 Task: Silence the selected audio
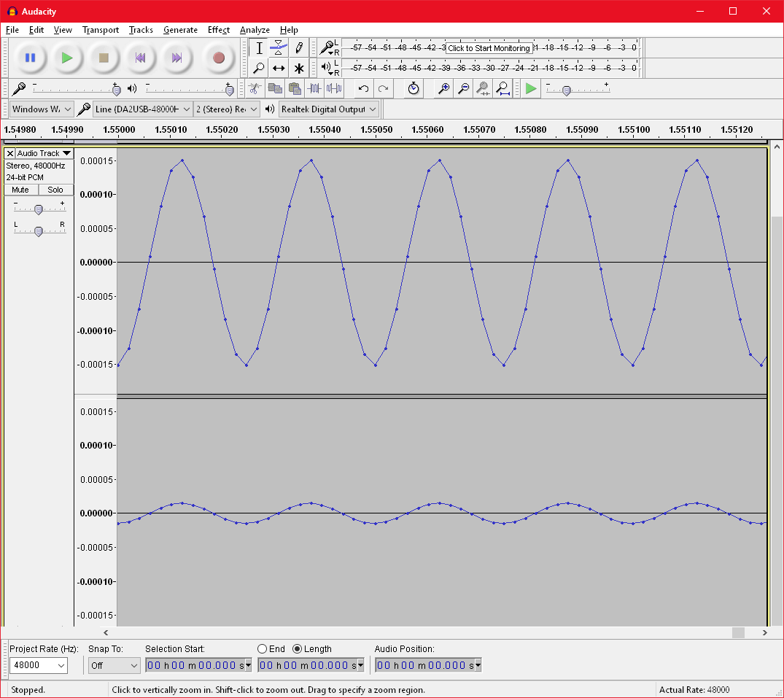[x=335, y=88]
